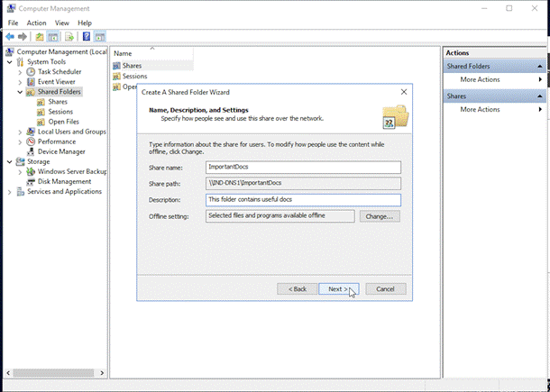Open the File menu
Image resolution: width=550 pixels, height=392 pixels.
pos(13,23)
